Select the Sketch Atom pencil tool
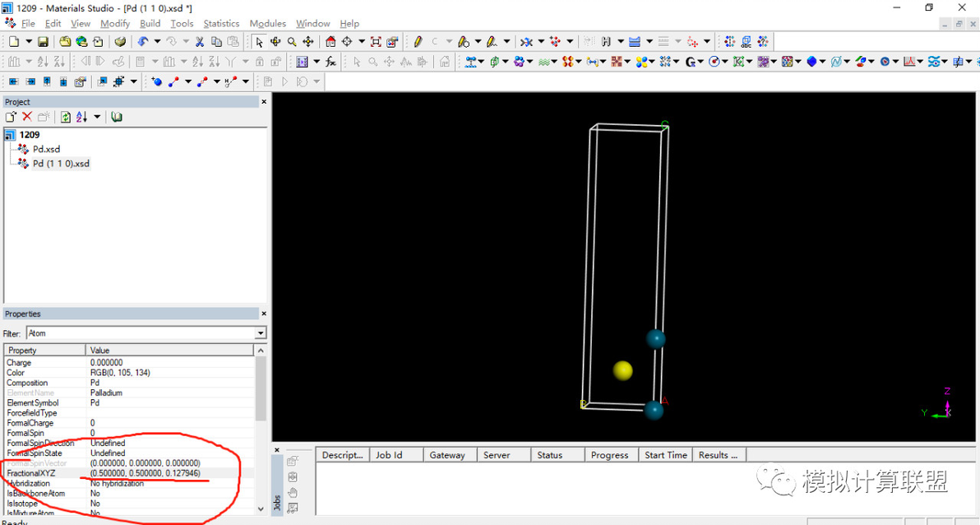Screen dimensions: 980x525 pos(418,41)
